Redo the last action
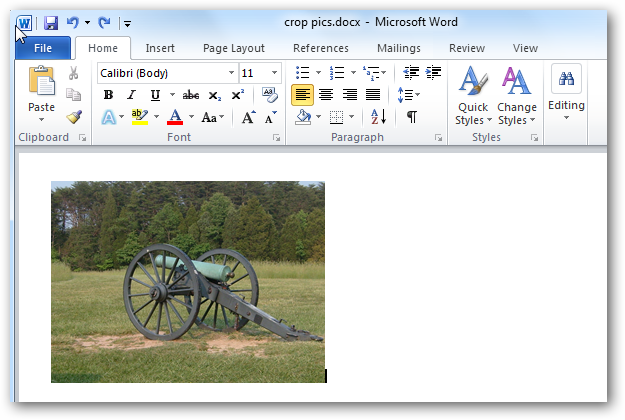Viewport: 625px width, 420px height. click(x=104, y=22)
